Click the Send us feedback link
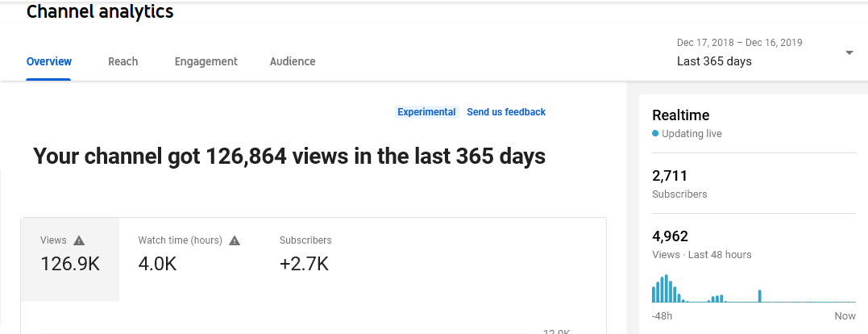Image resolution: width=868 pixels, height=334 pixels. coord(506,112)
